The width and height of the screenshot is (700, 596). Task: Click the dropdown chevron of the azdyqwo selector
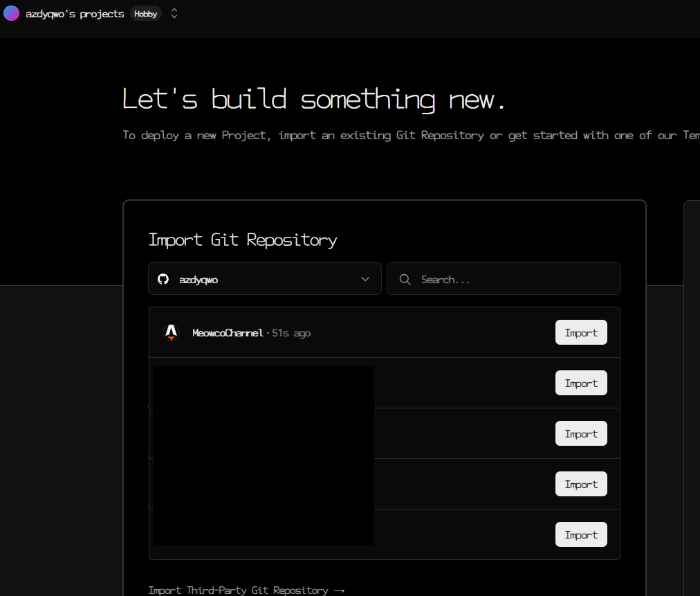click(365, 279)
